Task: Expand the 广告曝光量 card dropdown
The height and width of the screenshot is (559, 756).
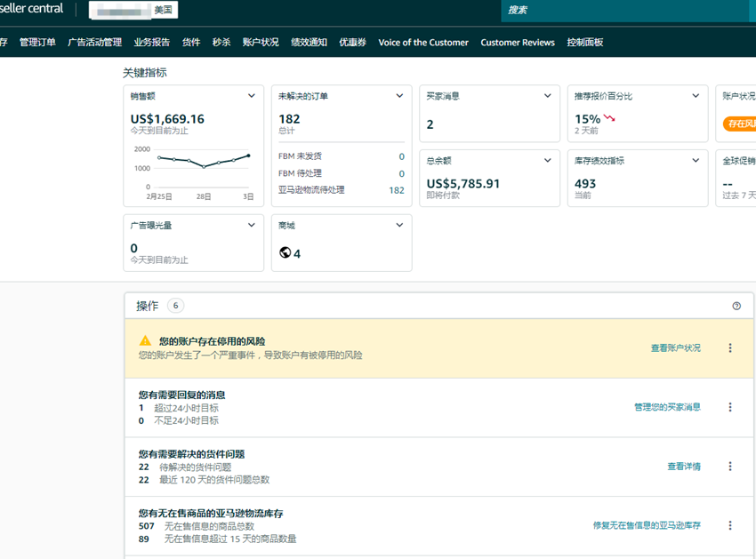Action: [x=251, y=225]
